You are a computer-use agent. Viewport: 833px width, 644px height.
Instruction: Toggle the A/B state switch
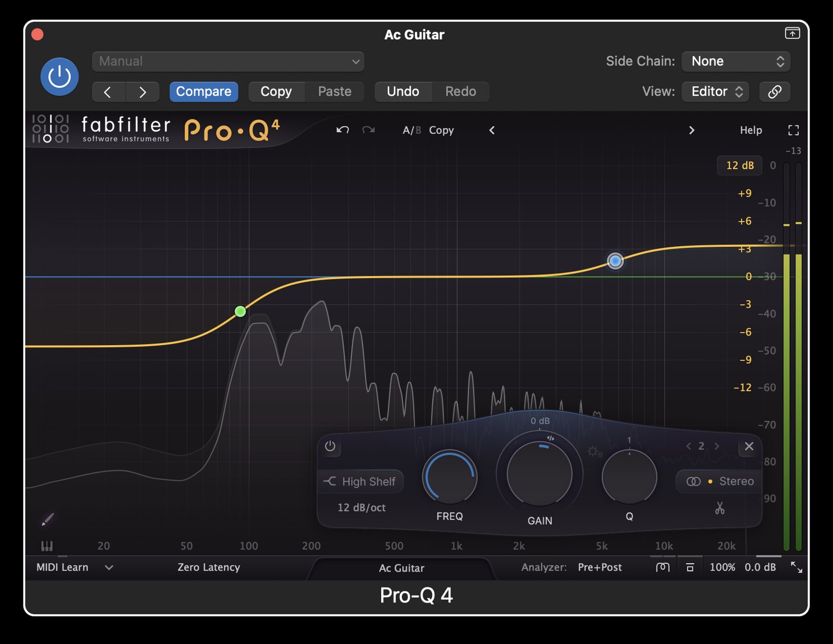point(411,130)
